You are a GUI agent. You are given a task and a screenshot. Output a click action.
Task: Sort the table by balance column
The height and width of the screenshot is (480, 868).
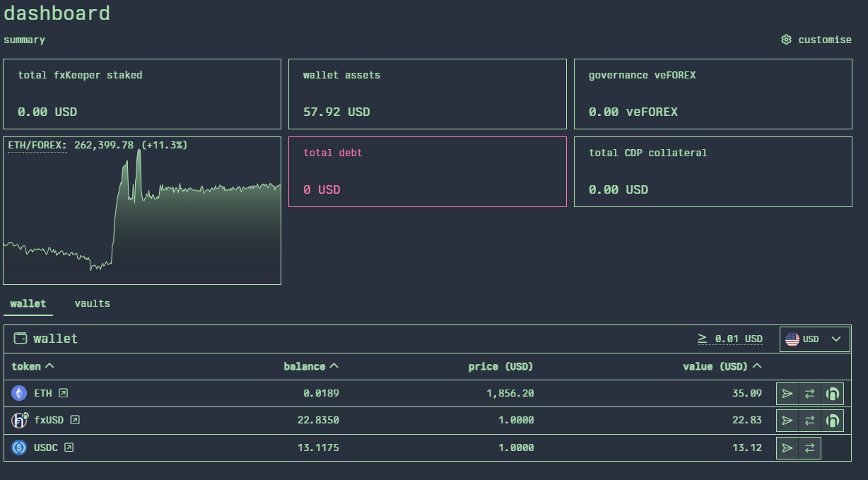click(x=311, y=366)
